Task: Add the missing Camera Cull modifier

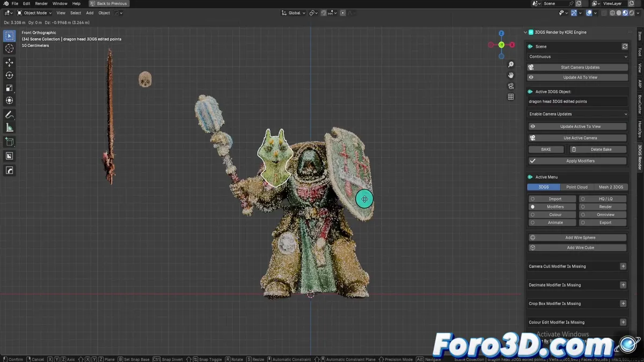Action: coord(623,267)
